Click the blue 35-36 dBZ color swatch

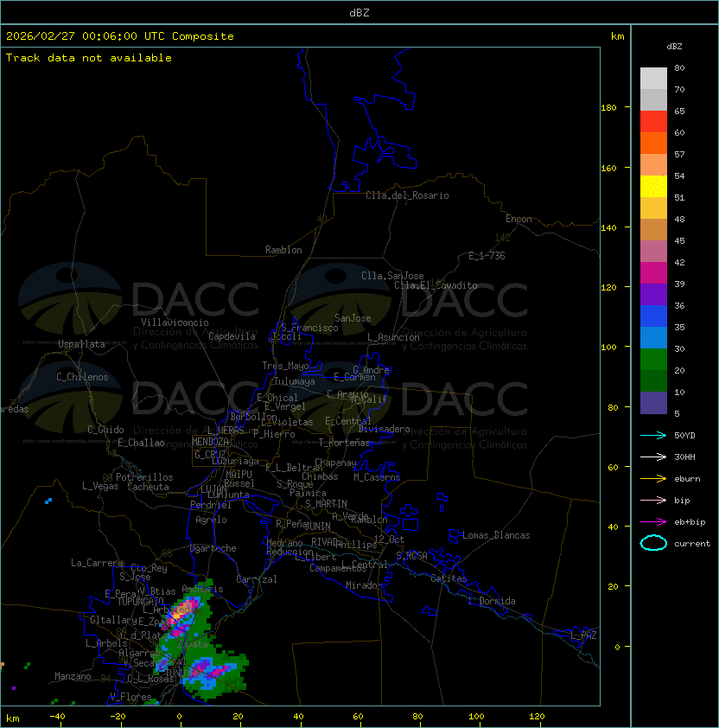coord(653,316)
